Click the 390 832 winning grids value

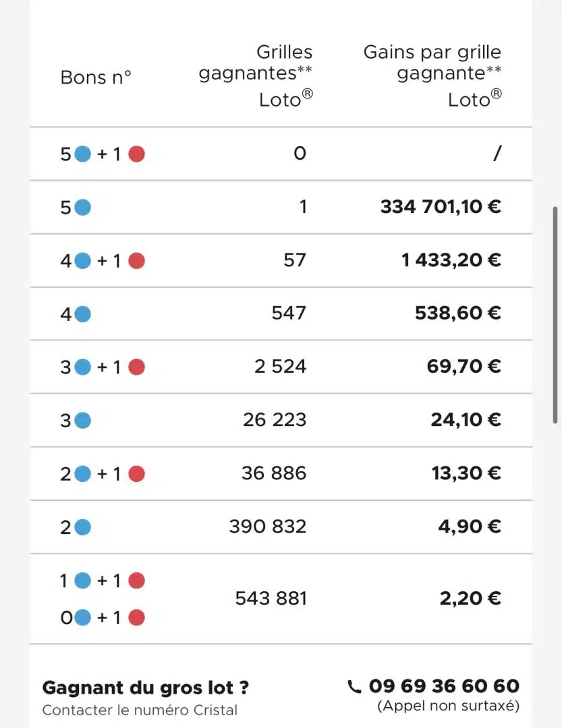(268, 526)
